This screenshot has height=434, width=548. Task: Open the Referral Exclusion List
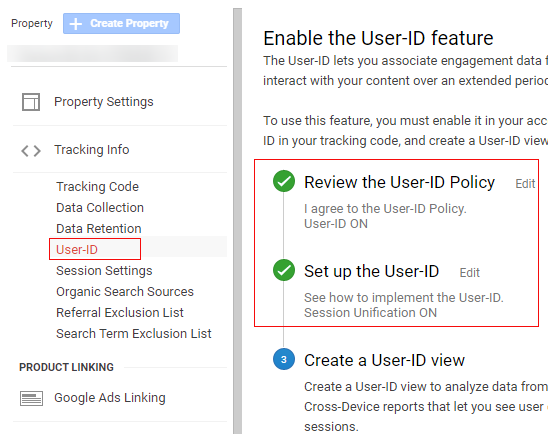(120, 313)
